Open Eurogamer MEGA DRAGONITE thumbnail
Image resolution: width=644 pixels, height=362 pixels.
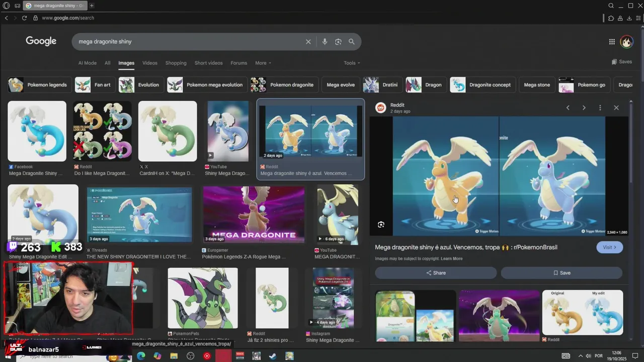254,215
